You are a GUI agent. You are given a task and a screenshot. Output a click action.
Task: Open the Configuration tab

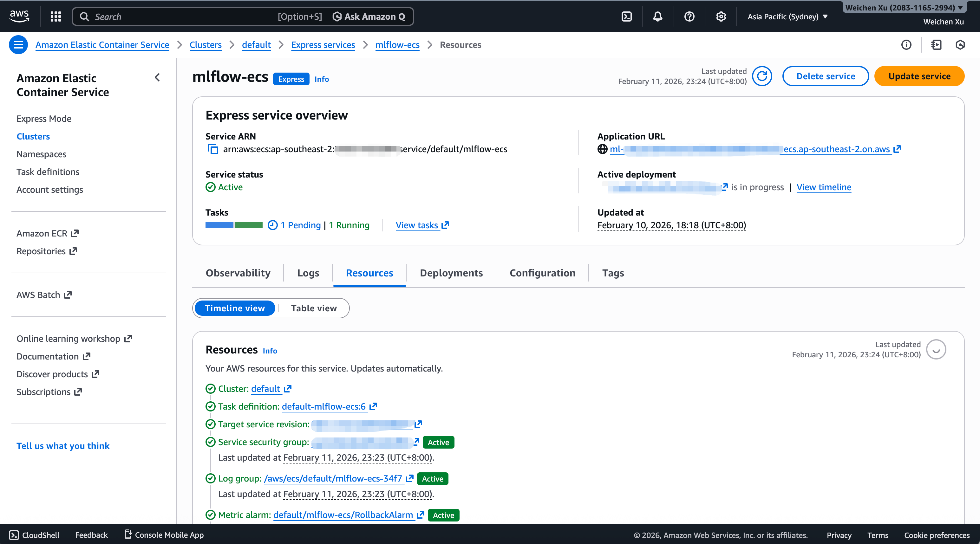click(542, 273)
